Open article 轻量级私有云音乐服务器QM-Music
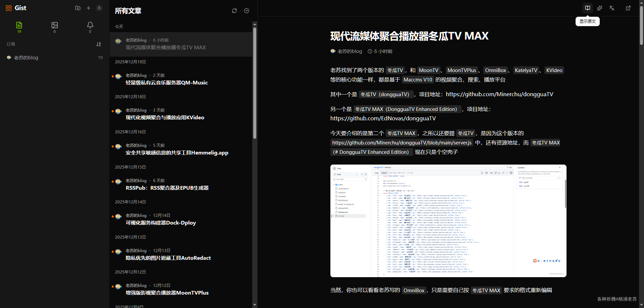 (x=181, y=79)
